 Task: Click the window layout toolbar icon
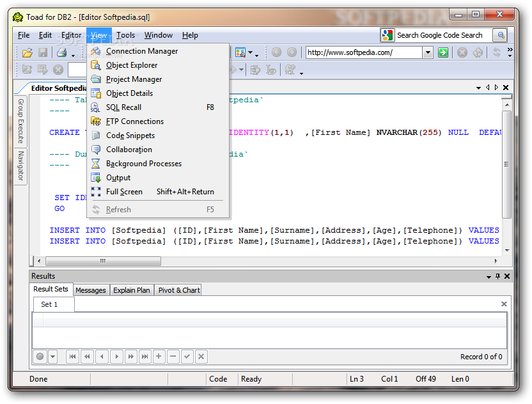pos(240,52)
